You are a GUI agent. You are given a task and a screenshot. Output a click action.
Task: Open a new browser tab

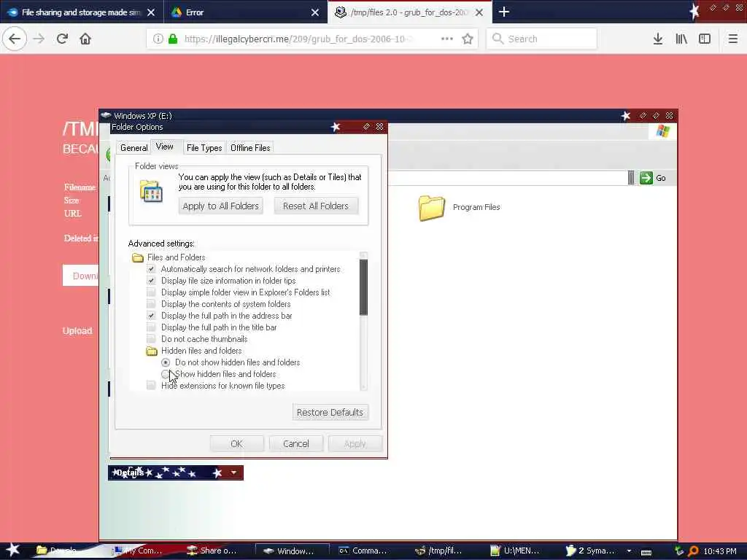tap(504, 12)
